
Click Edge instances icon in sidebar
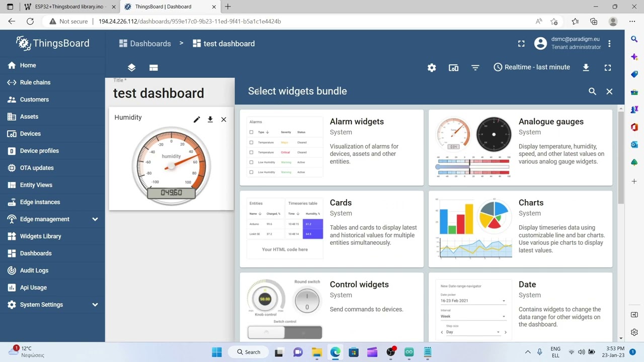[12, 202]
